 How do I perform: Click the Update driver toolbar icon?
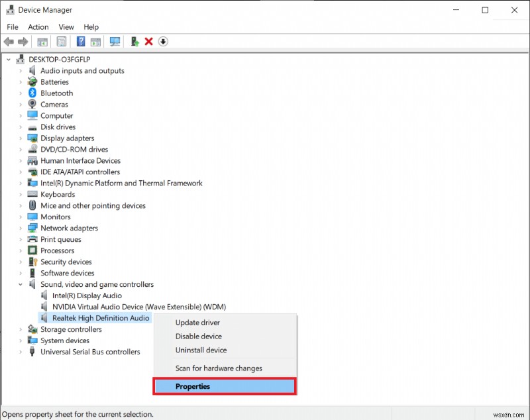(134, 41)
